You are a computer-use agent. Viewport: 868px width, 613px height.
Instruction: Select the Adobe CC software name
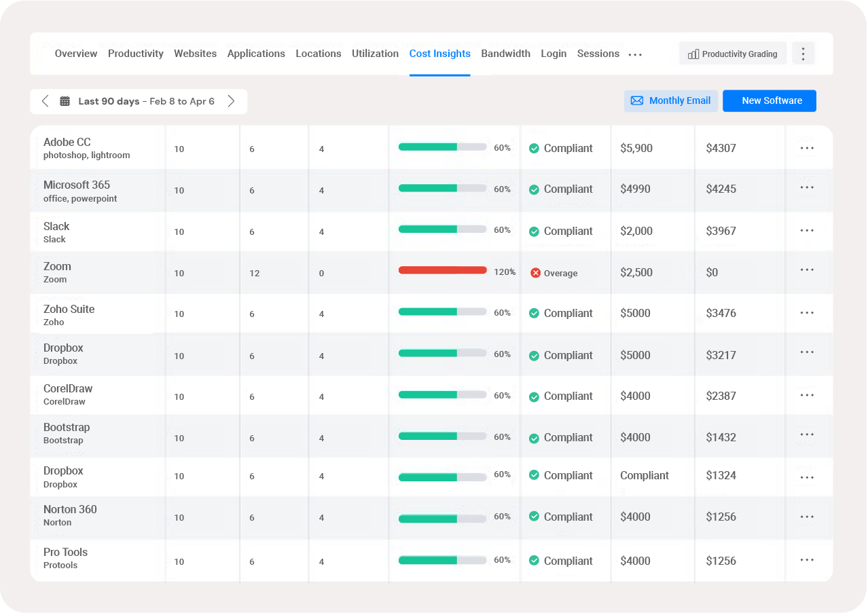[67, 142]
